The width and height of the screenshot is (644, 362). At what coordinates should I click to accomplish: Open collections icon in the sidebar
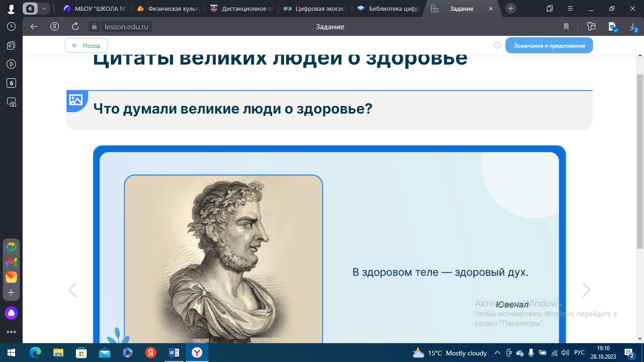(x=11, y=45)
